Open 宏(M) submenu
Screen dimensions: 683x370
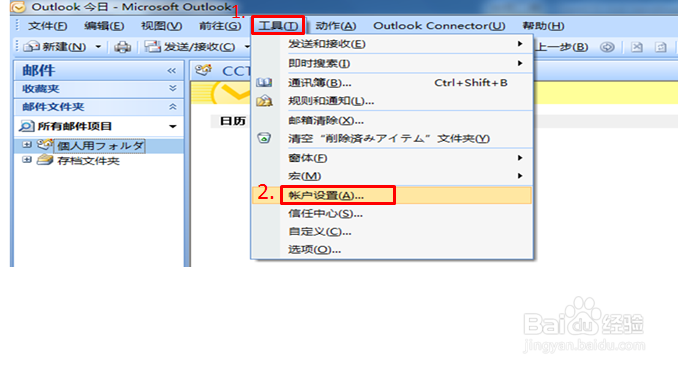(392, 176)
